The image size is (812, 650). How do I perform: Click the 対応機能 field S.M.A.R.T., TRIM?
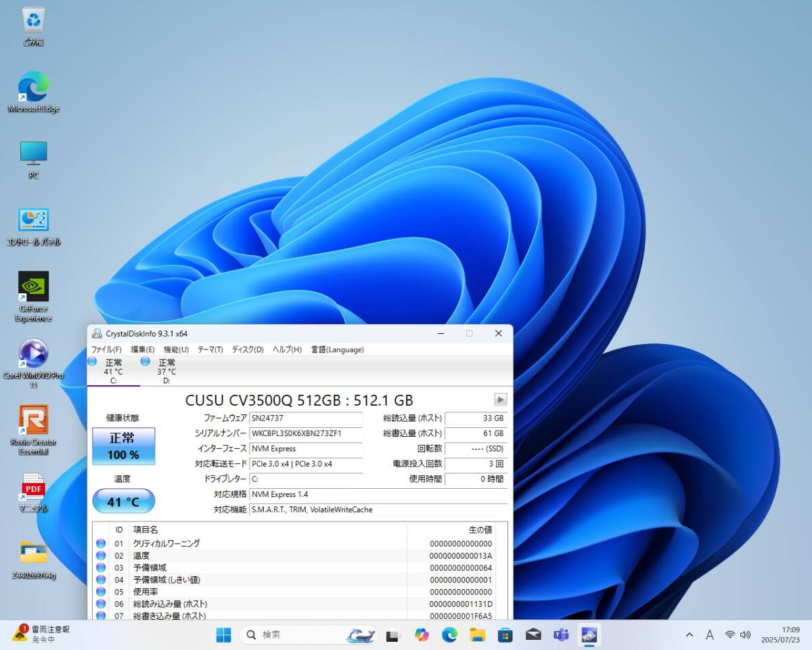[378, 509]
